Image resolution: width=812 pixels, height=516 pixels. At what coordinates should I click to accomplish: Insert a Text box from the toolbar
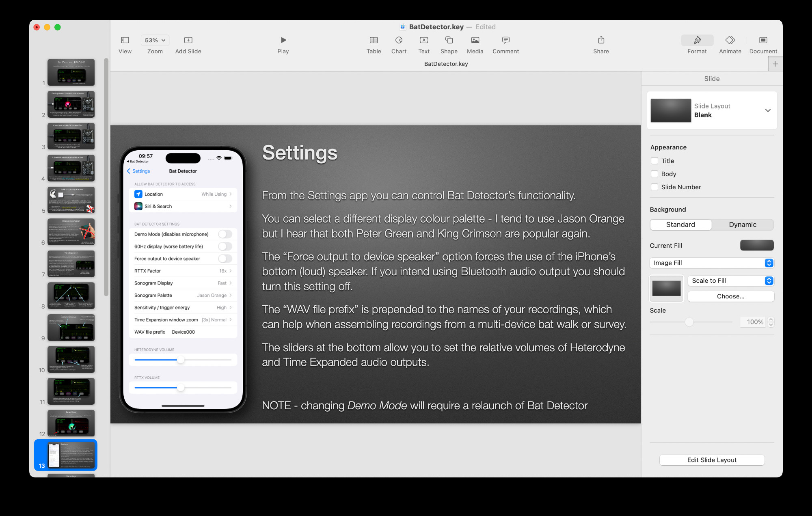(424, 45)
